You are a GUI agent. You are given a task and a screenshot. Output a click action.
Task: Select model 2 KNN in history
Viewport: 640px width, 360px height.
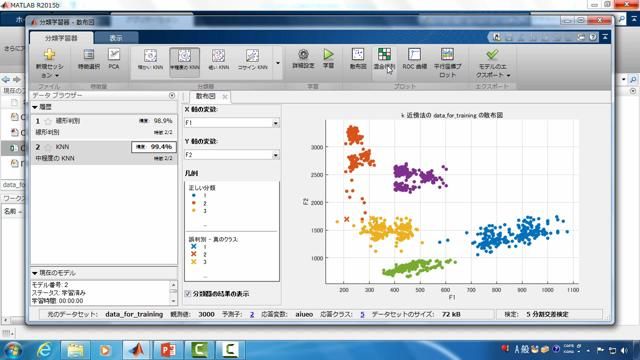(104, 152)
